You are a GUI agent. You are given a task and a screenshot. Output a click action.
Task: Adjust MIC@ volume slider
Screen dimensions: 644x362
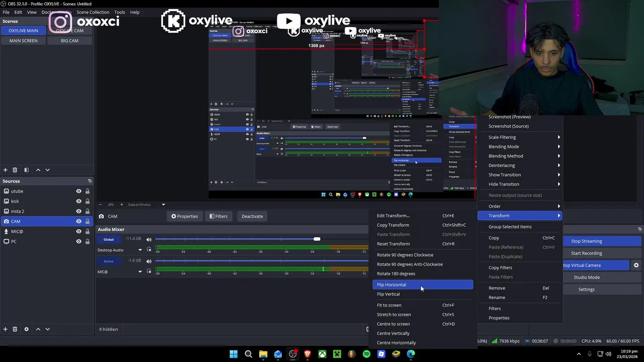262,261
